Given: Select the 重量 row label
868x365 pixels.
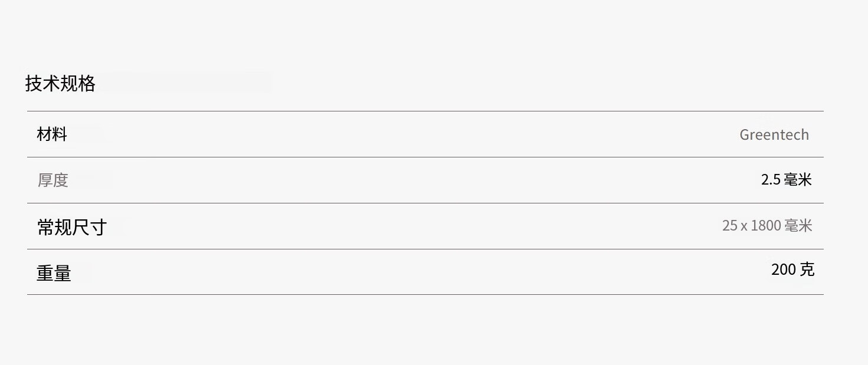Looking at the screenshot, I should coord(54,273).
